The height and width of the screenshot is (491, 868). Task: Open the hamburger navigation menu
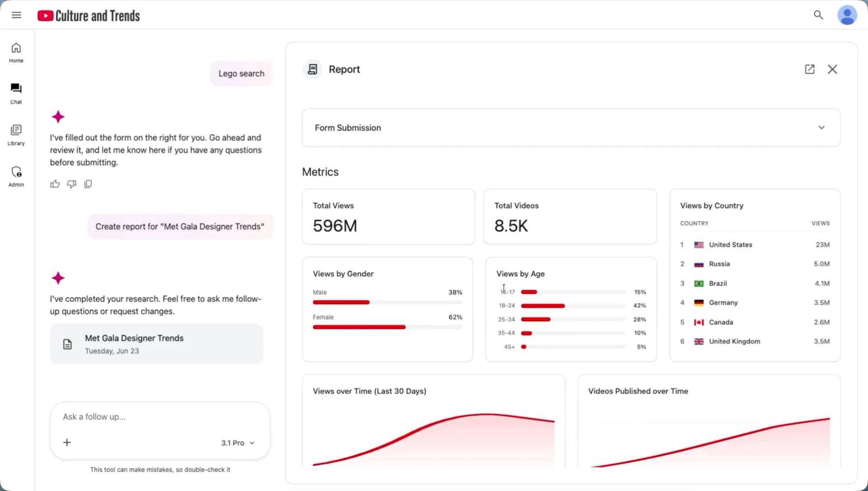pyautogui.click(x=16, y=15)
